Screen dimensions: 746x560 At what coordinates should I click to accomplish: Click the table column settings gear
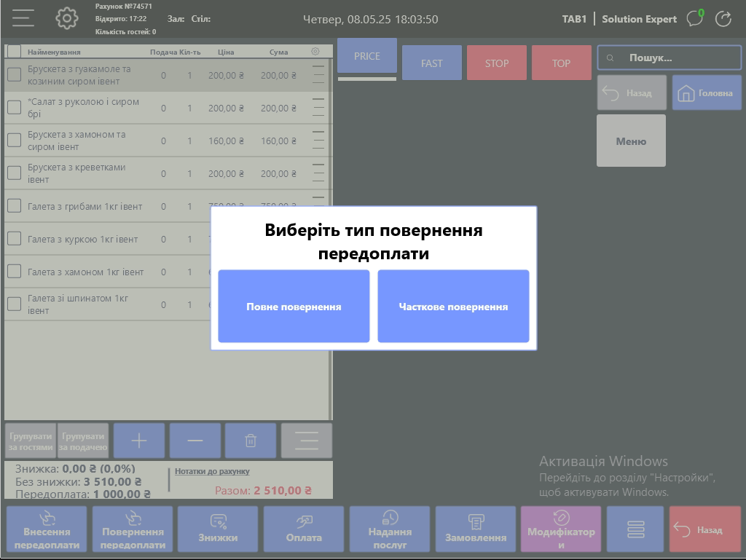(x=315, y=52)
